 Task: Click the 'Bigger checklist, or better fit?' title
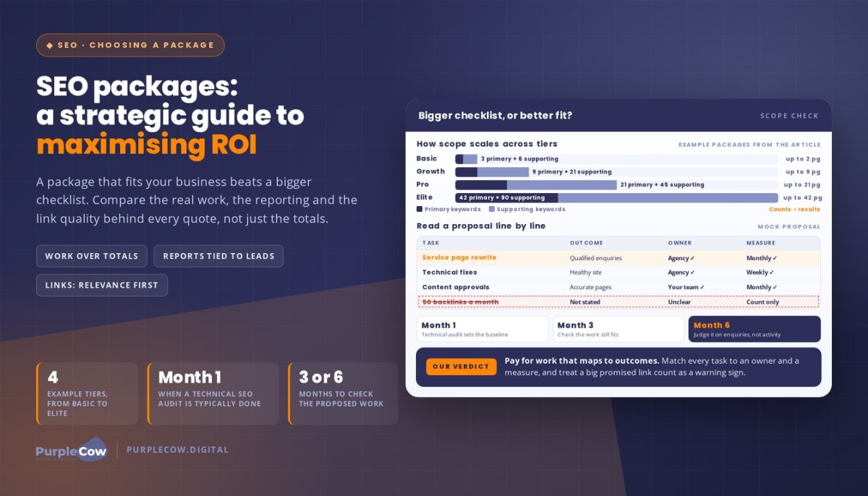[x=495, y=116]
